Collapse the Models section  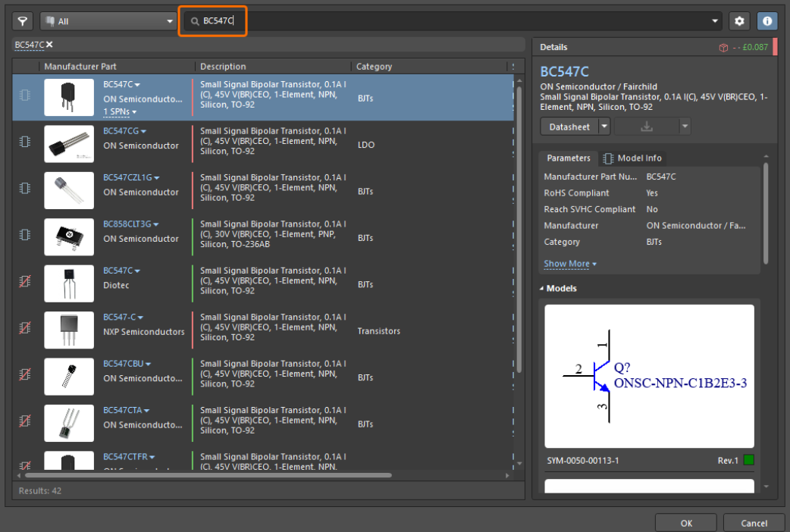(x=541, y=289)
